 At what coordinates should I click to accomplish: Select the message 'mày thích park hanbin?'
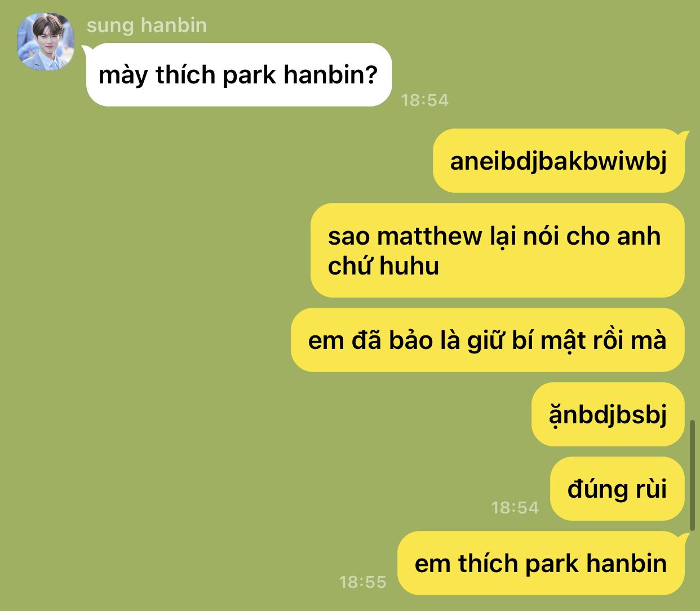point(238,74)
